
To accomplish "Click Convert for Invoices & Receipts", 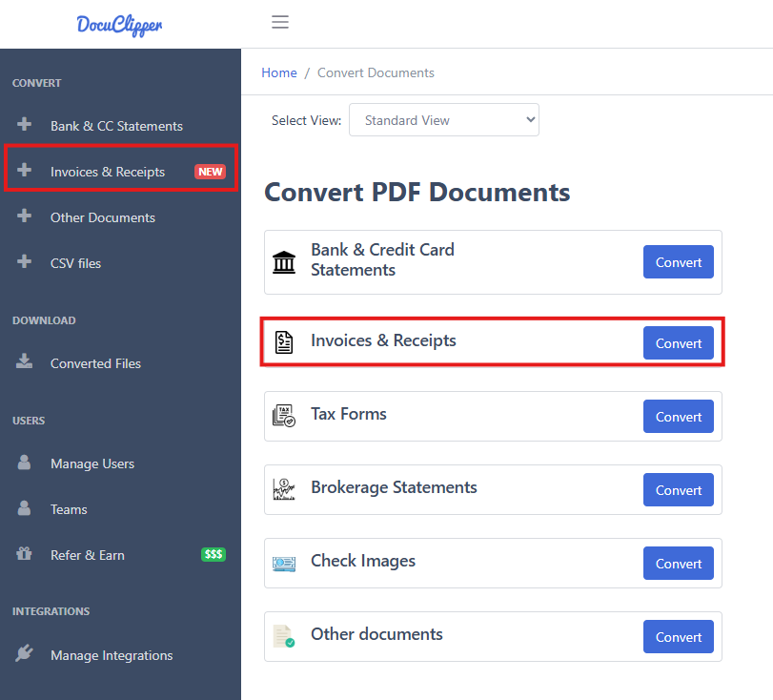I will click(x=679, y=342).
